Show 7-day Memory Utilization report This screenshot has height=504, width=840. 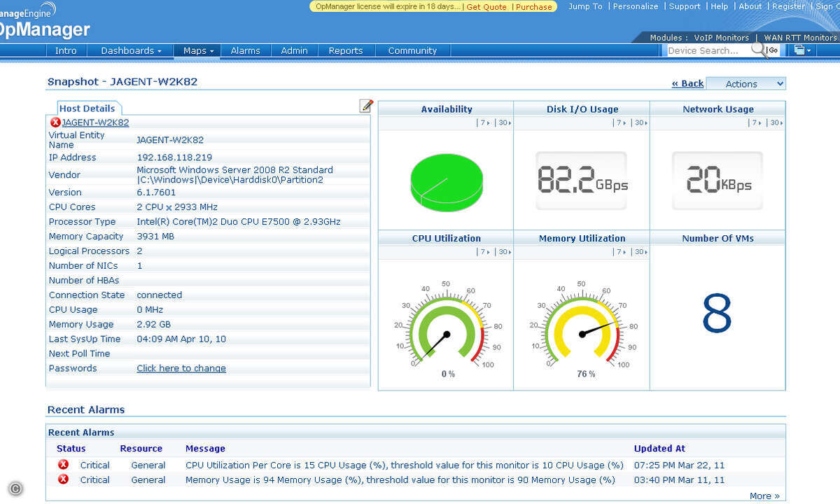tap(619, 252)
